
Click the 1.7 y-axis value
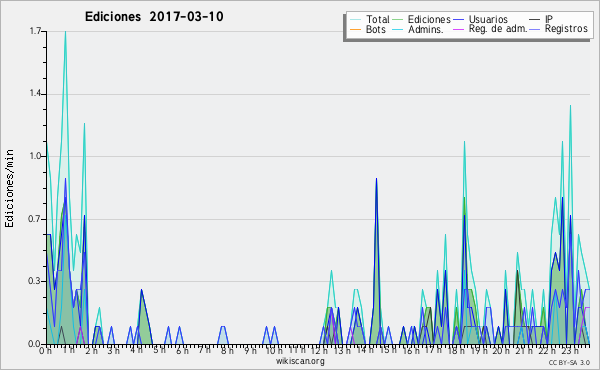coord(35,31)
